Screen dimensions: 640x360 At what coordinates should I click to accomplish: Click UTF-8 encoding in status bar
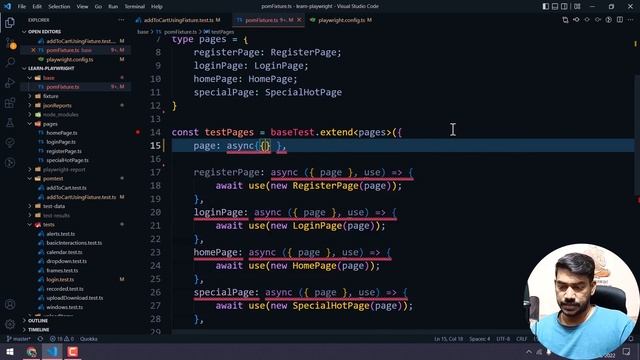tap(503, 339)
